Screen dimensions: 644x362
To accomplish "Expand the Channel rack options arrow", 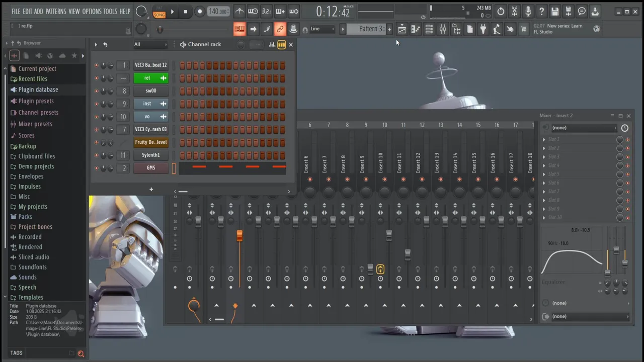I will [96, 45].
